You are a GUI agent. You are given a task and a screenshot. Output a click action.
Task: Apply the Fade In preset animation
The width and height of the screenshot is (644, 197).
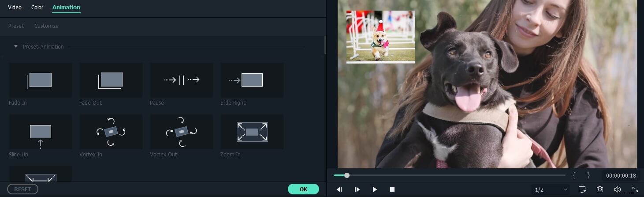41,80
